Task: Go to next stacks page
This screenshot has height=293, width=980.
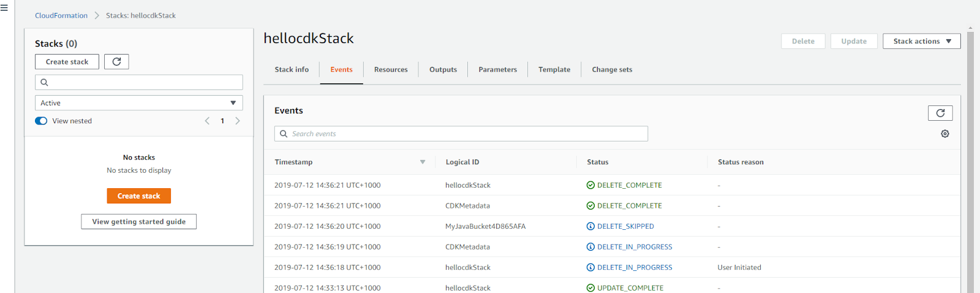Action: tap(238, 121)
